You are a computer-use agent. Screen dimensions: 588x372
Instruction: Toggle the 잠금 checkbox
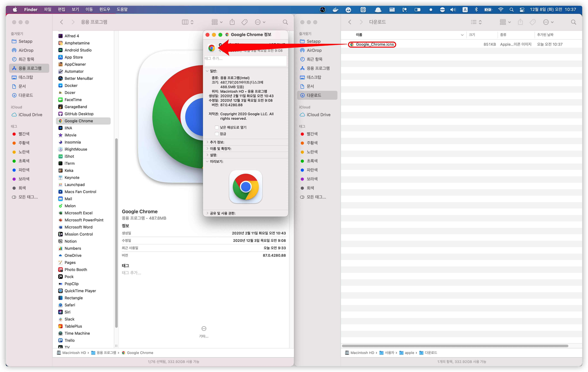click(x=217, y=134)
